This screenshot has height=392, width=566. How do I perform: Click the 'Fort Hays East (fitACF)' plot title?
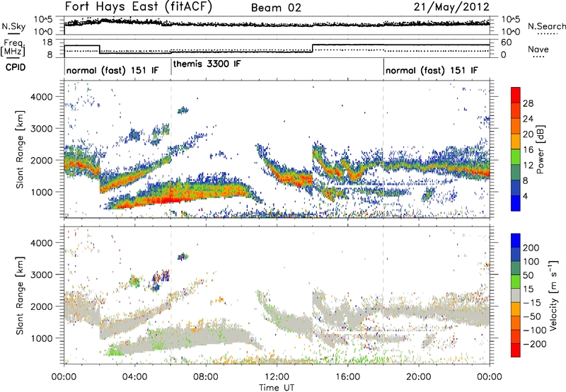pyautogui.click(x=139, y=7)
